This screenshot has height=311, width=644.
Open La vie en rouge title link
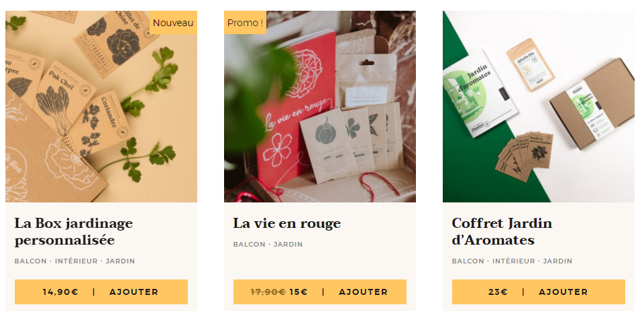click(x=287, y=224)
